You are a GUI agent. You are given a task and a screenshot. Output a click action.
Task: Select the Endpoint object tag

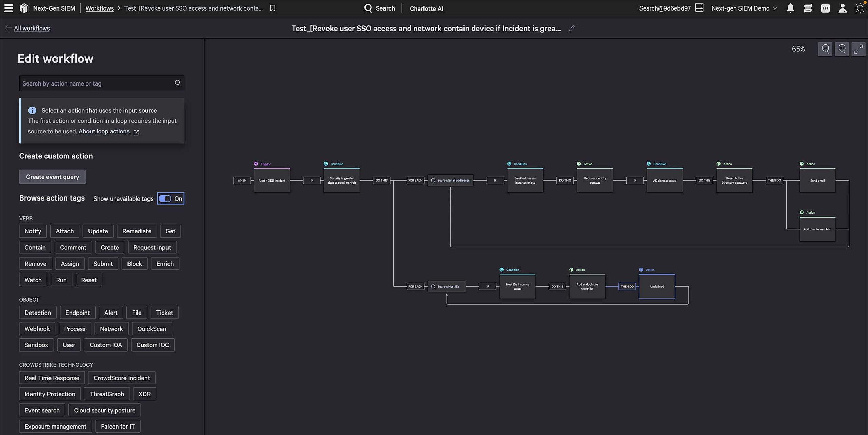tap(77, 313)
